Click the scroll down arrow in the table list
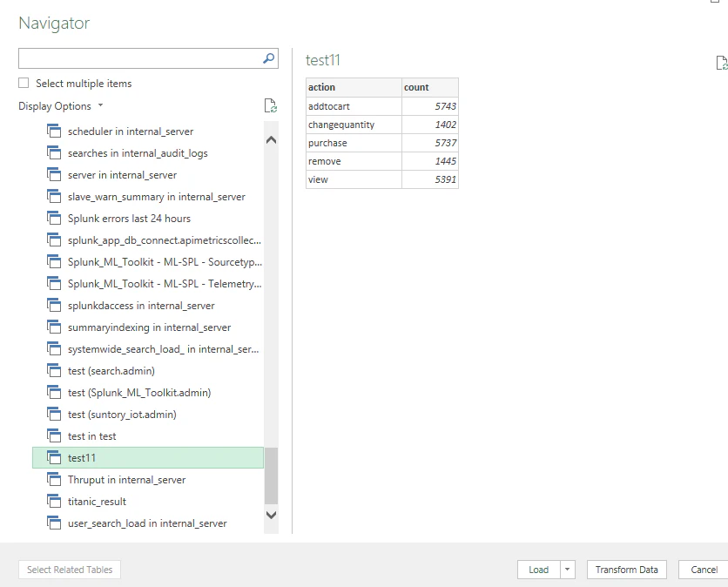 coord(271,515)
